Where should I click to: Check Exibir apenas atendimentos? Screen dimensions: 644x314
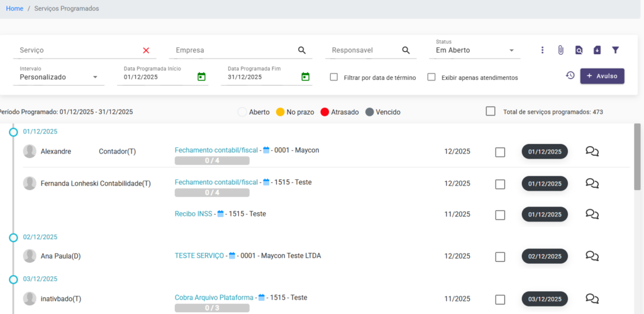431,77
